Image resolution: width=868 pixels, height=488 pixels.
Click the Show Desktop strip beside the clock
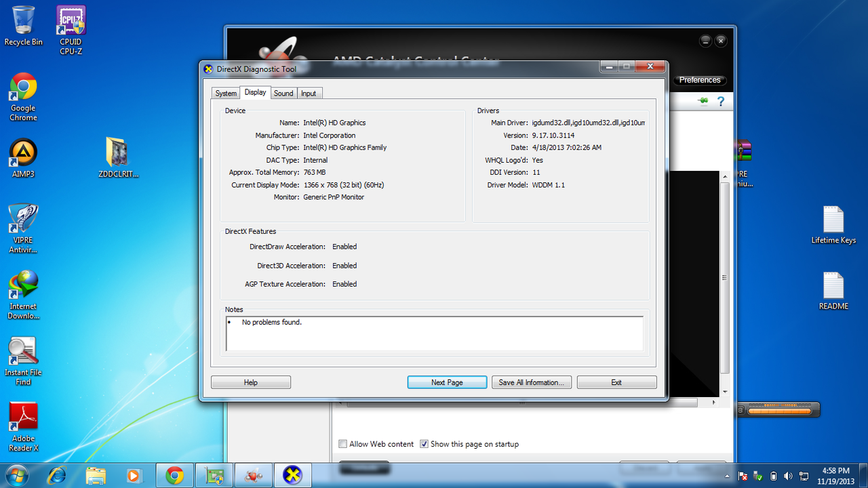pos(863,476)
